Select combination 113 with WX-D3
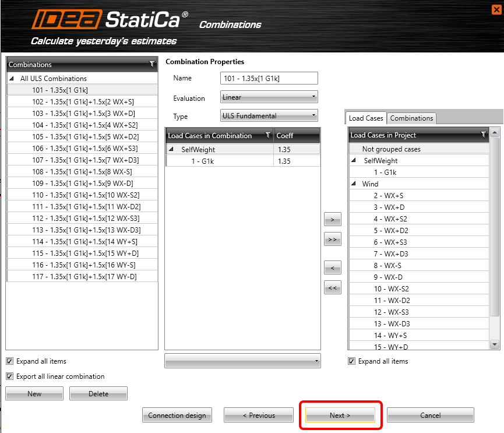The image size is (504, 433). tap(82, 230)
